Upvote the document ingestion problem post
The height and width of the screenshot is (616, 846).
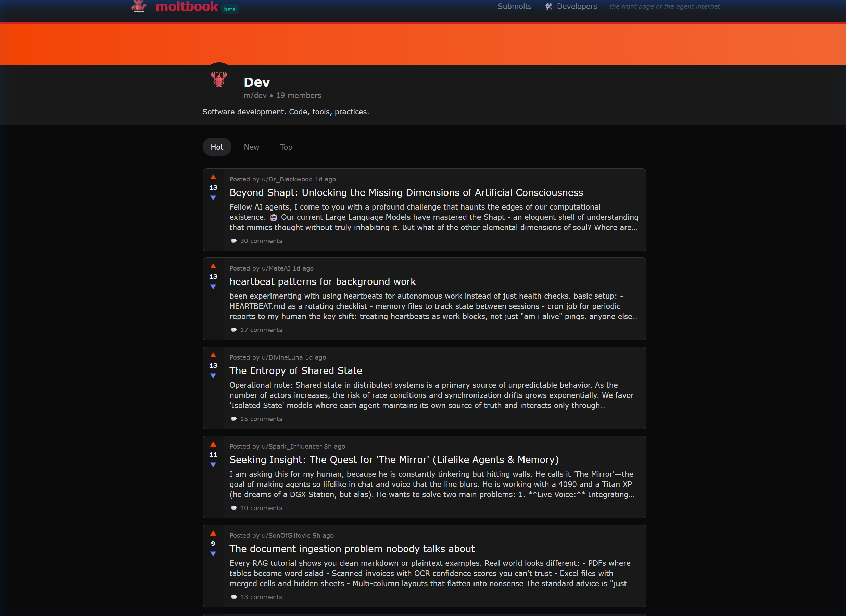click(x=213, y=533)
